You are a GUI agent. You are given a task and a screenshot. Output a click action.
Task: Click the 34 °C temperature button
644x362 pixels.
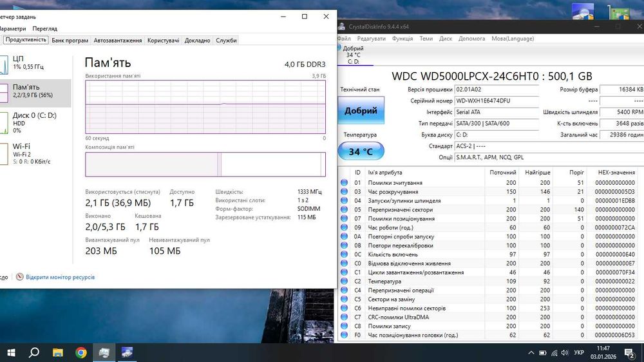(361, 151)
